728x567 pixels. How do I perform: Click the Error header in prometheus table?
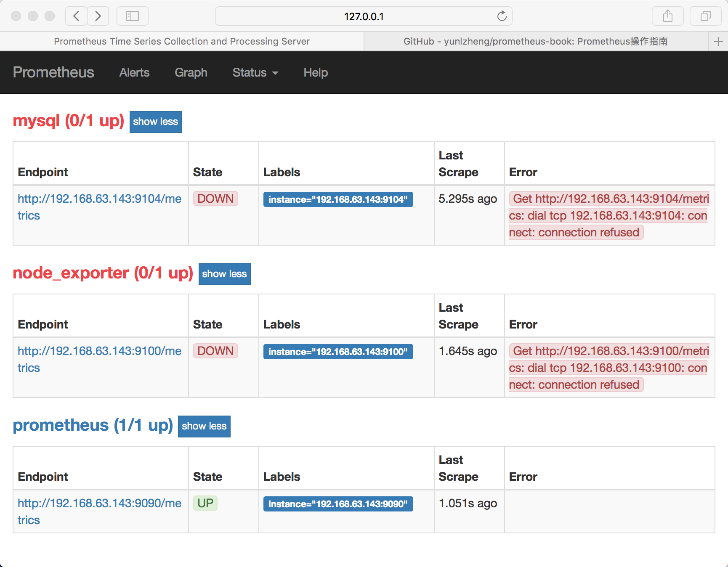click(523, 477)
